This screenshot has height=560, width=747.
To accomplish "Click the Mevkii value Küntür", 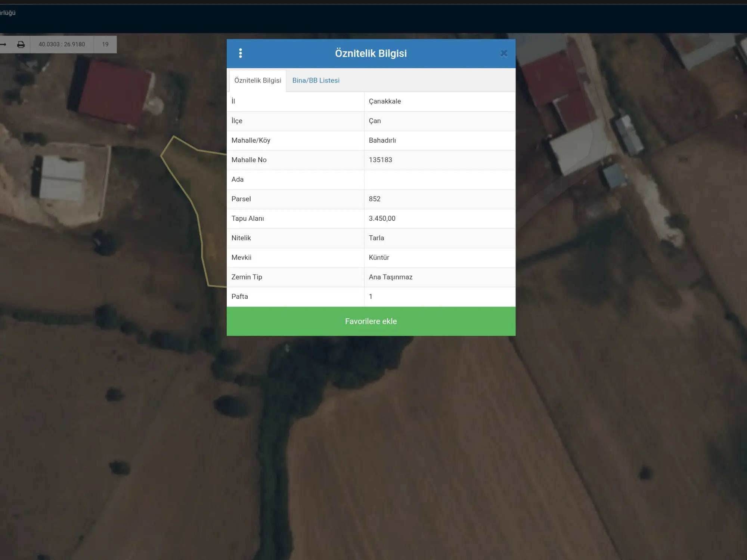I will point(379,257).
